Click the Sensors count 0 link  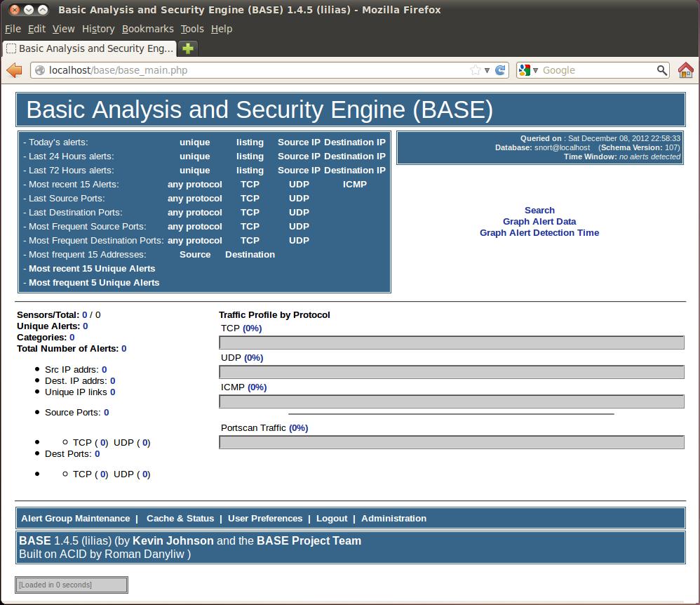[x=84, y=315]
